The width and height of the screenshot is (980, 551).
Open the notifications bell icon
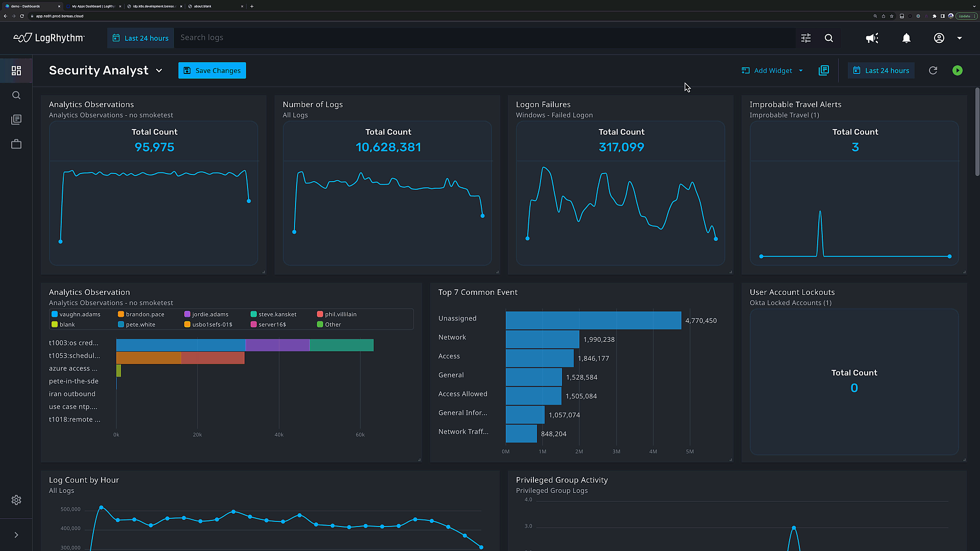tap(906, 38)
